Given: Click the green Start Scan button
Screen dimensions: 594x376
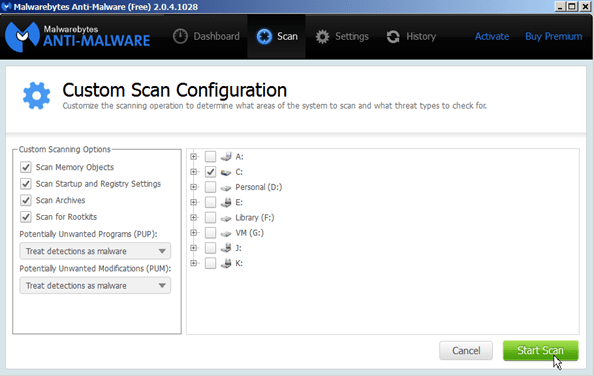Looking at the screenshot, I should coord(541,351).
